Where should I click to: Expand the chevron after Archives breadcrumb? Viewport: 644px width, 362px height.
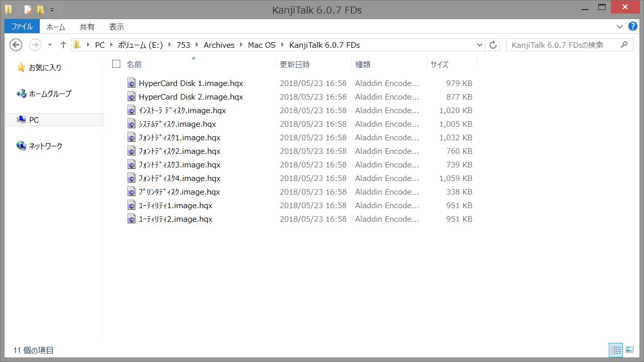point(242,45)
